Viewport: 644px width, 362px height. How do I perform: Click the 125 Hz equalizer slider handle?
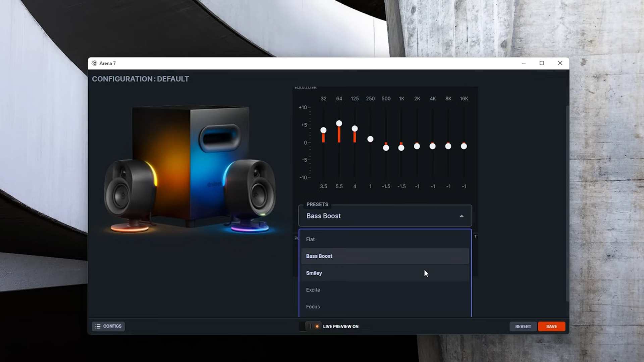[355, 128]
